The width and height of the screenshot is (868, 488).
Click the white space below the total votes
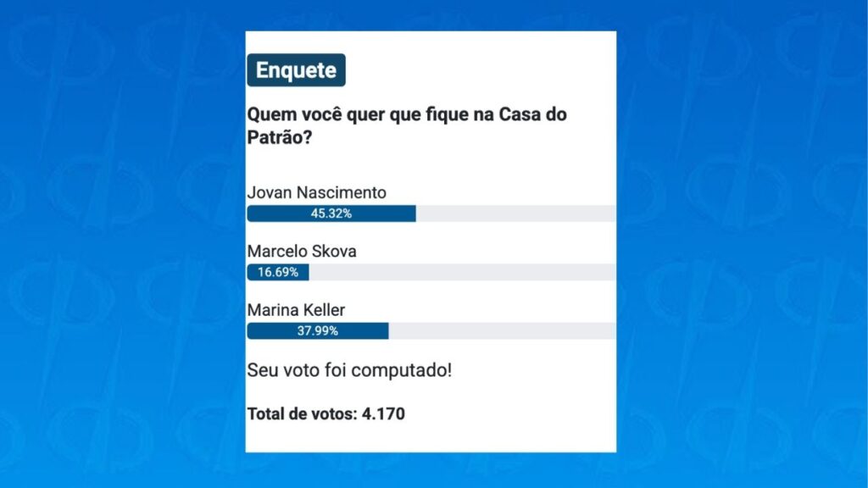[431, 438]
